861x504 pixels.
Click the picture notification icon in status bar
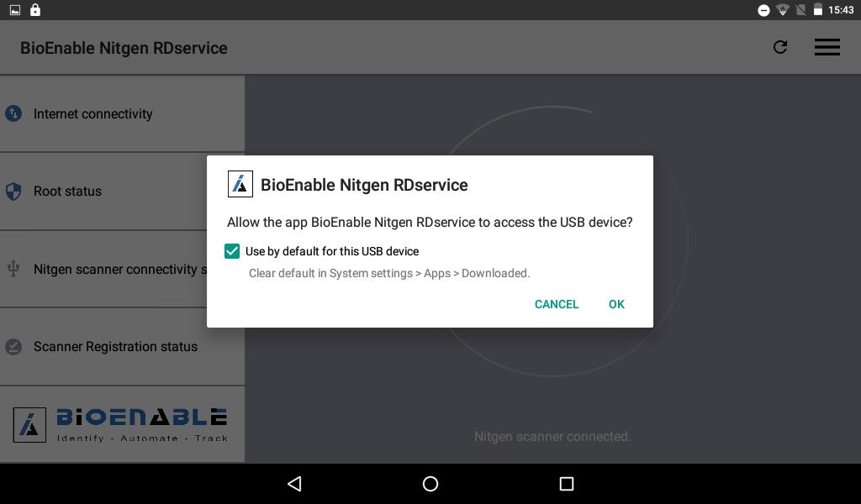pyautogui.click(x=15, y=10)
